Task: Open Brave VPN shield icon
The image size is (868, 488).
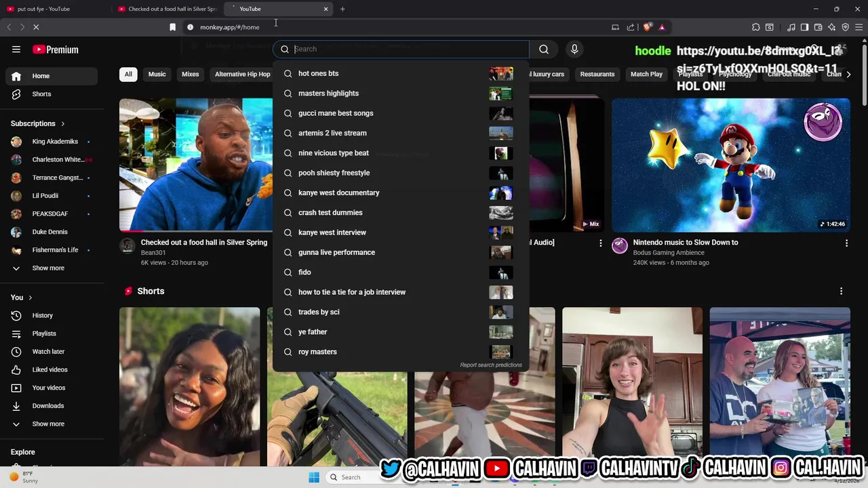Action: pyautogui.click(x=846, y=27)
